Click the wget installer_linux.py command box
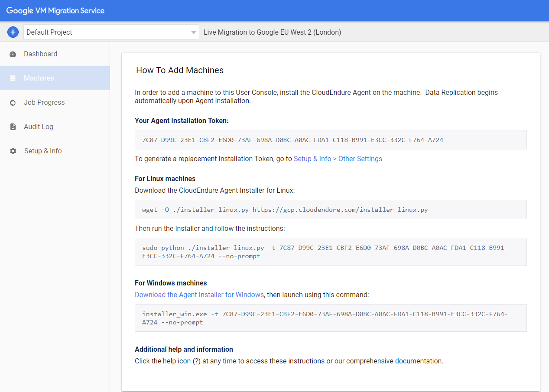549x392 pixels. coord(331,210)
